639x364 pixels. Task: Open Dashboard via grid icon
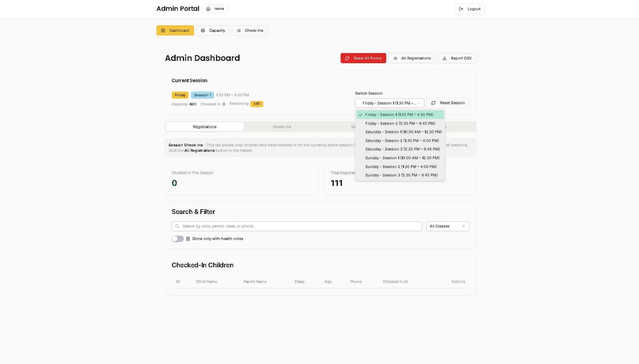click(163, 31)
